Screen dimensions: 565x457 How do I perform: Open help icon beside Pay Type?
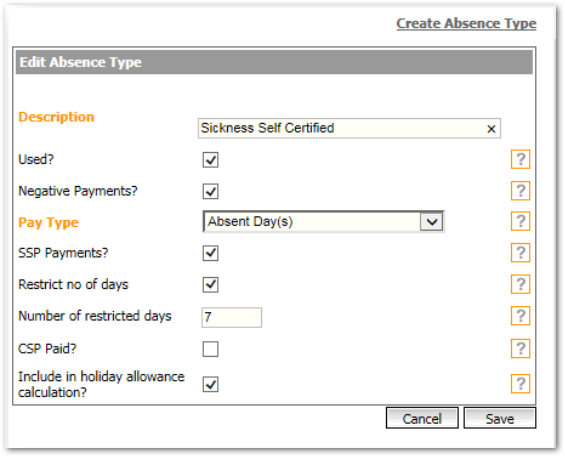(520, 221)
